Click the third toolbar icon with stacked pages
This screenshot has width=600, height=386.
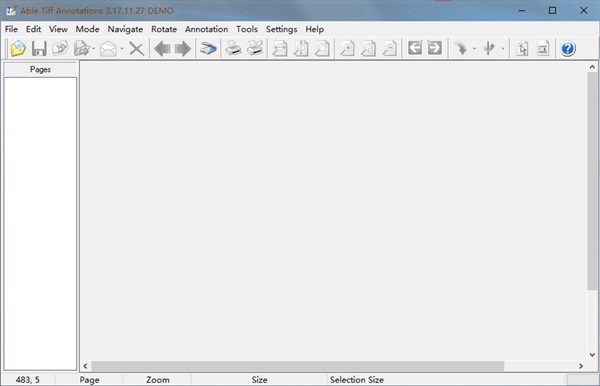60,49
